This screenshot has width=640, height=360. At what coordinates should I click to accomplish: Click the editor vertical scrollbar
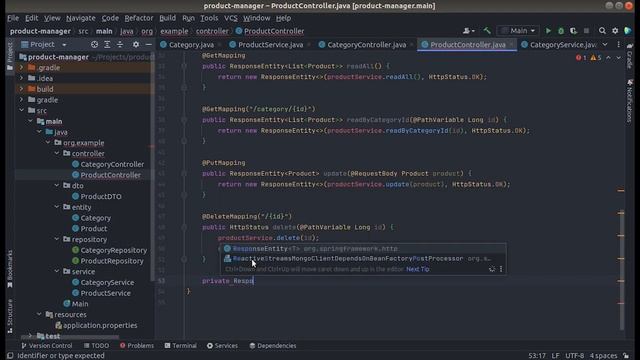621,269
